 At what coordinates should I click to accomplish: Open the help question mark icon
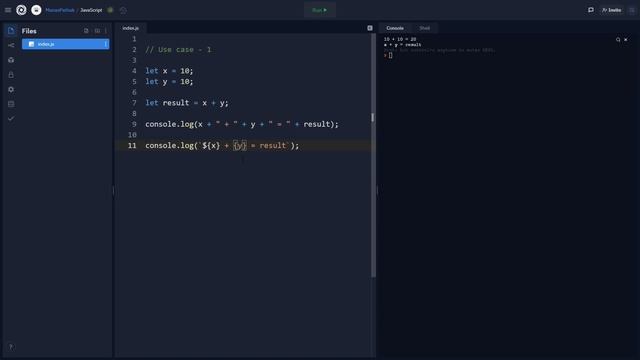point(11,347)
